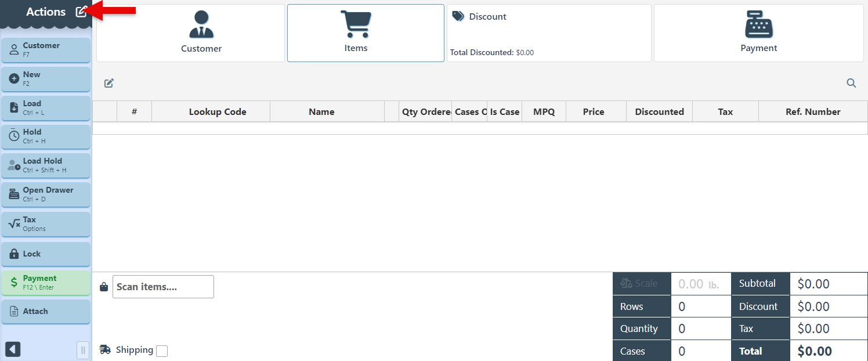The width and height of the screenshot is (868, 361).
Task: Click the Load action button
Action: tap(46, 108)
